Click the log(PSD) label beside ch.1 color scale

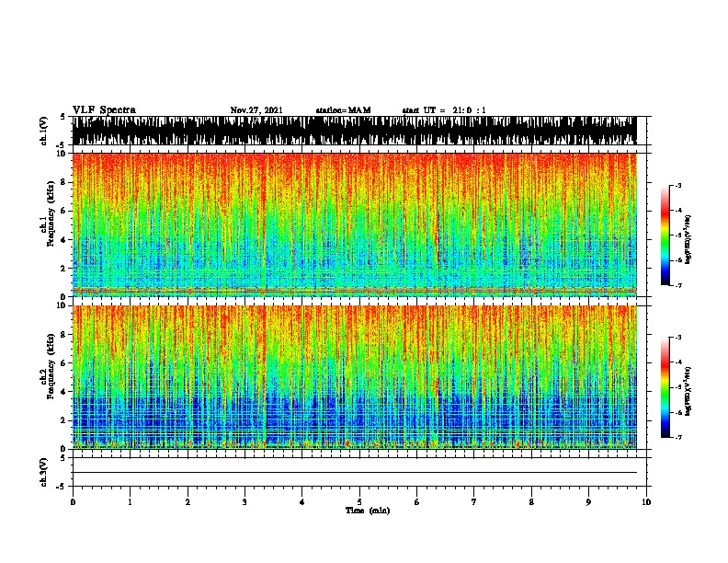pyautogui.click(x=688, y=239)
